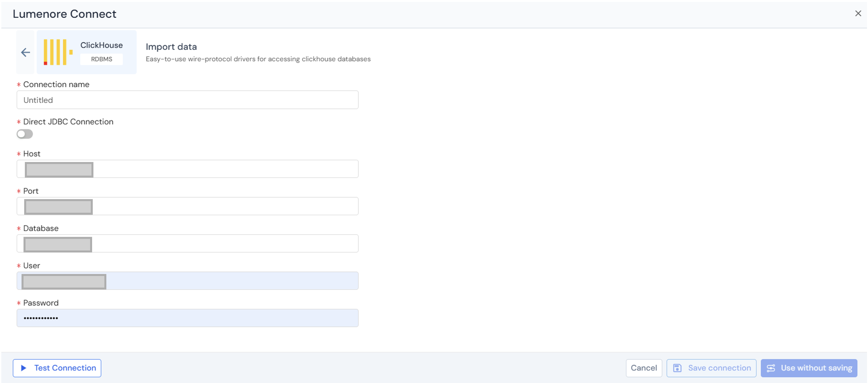This screenshot has width=868, height=383.
Task: Click the back arrow icon
Action: [x=26, y=52]
